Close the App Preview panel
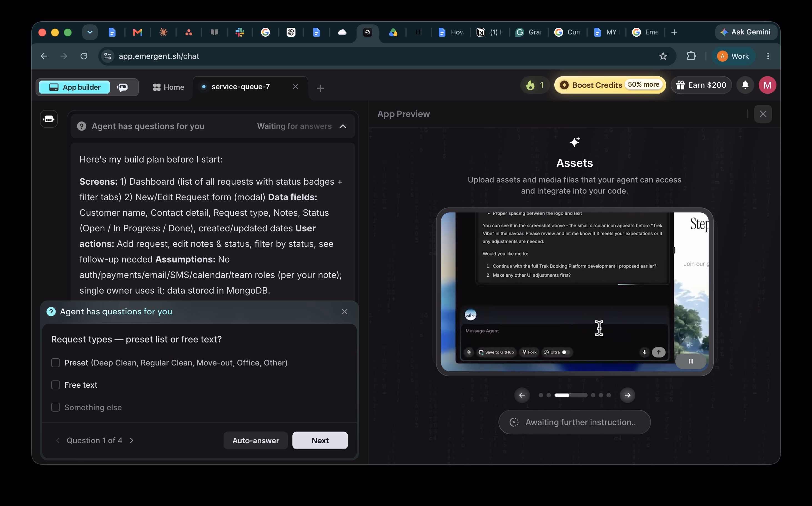Screen dimensions: 812x506 pyautogui.click(x=763, y=114)
